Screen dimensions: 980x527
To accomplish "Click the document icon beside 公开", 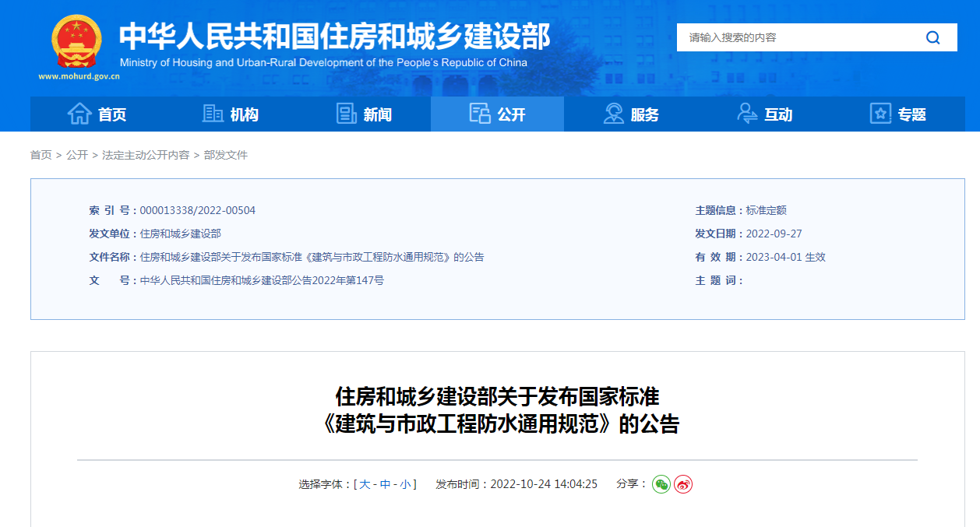I will click(x=480, y=114).
